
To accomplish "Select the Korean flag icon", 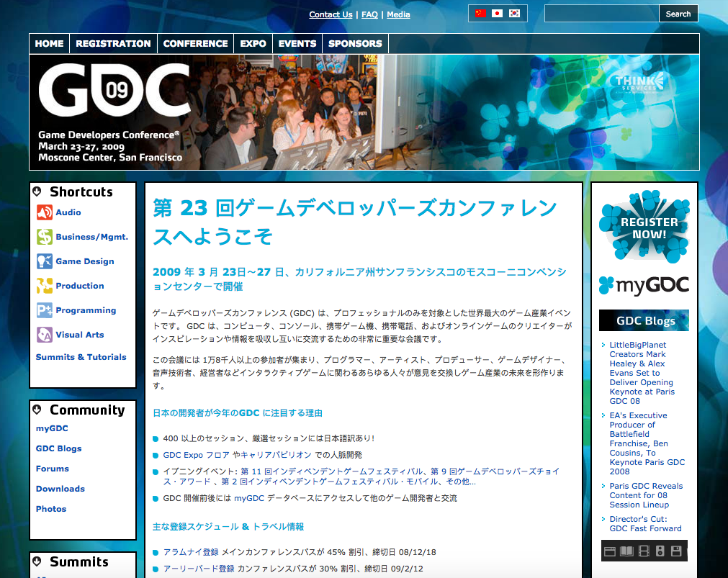I will click(514, 13).
